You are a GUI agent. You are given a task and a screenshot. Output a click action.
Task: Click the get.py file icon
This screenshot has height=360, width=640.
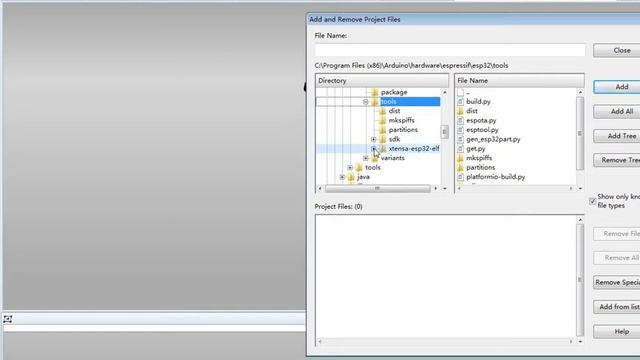460,149
